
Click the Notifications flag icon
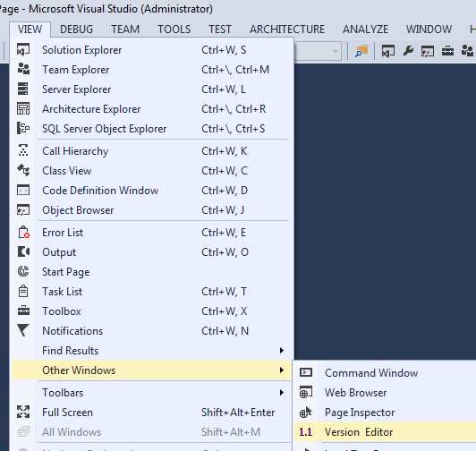(x=23, y=330)
